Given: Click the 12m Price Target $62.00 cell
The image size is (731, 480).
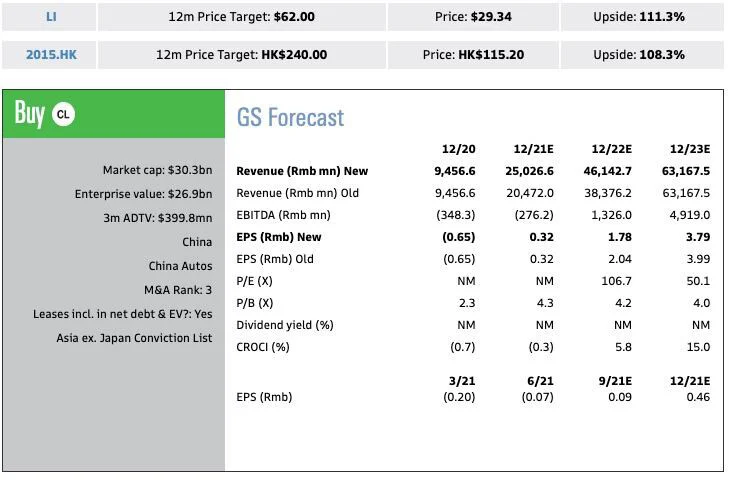Looking at the screenshot, I should click(241, 17).
